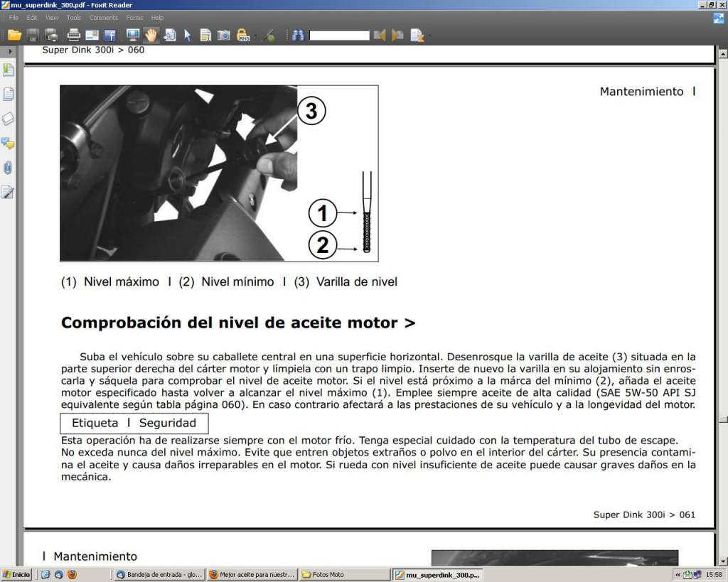This screenshot has height=582, width=728.
Task: Find next search result
Action: coord(397,36)
